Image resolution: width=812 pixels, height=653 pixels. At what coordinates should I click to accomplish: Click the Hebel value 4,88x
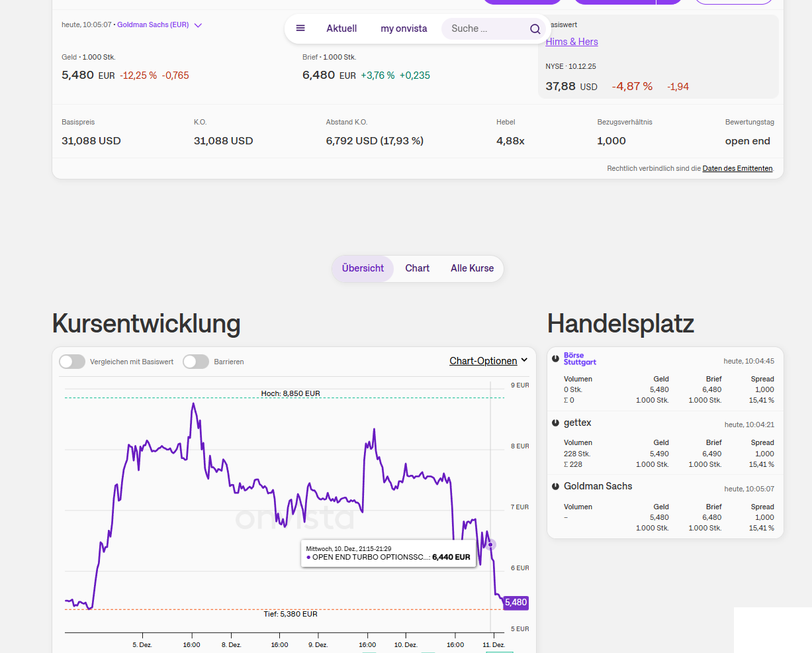tap(510, 140)
